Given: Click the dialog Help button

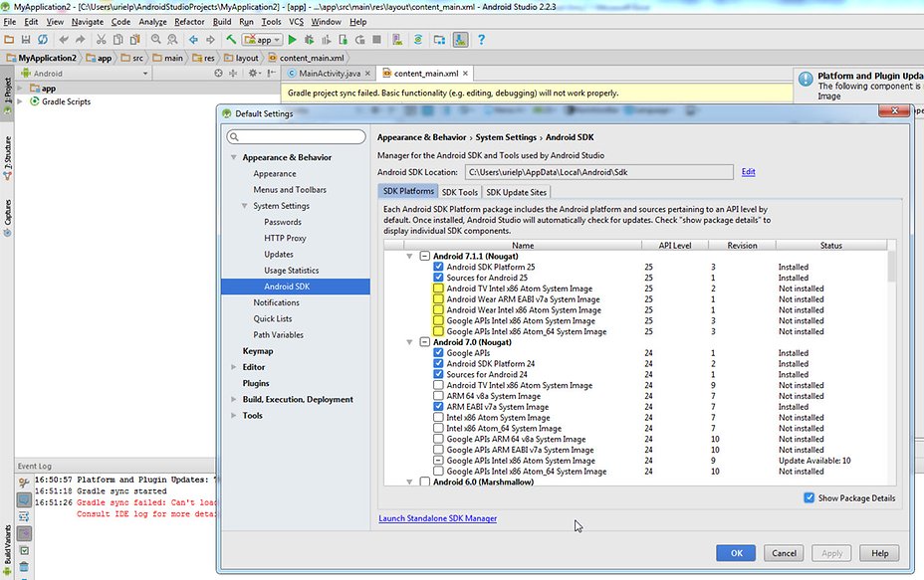Looking at the screenshot, I should 879,553.
